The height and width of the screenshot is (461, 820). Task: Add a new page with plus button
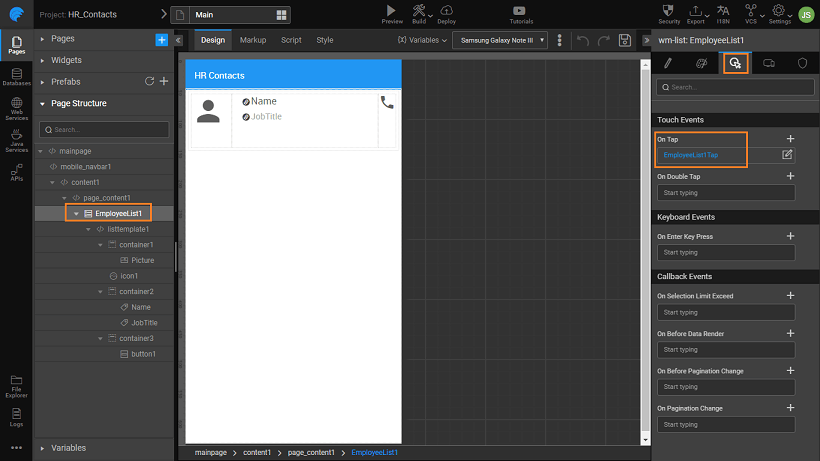click(x=162, y=39)
